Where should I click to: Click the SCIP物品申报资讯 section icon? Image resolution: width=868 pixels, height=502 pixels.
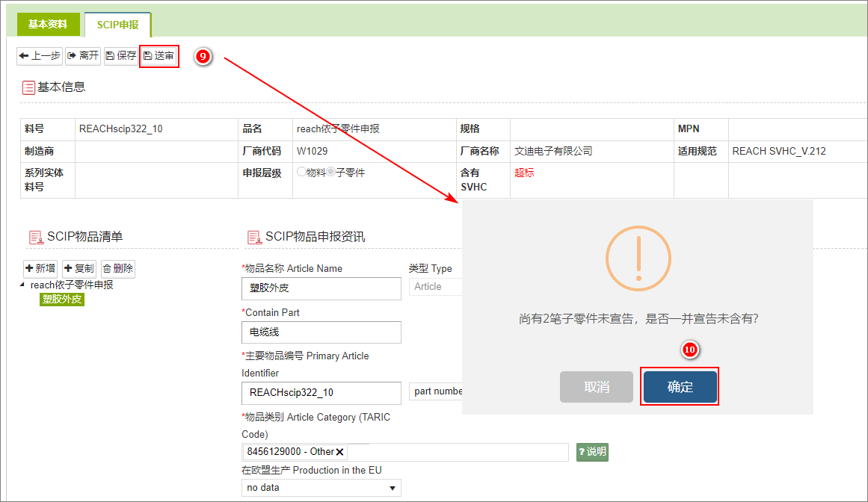click(254, 237)
